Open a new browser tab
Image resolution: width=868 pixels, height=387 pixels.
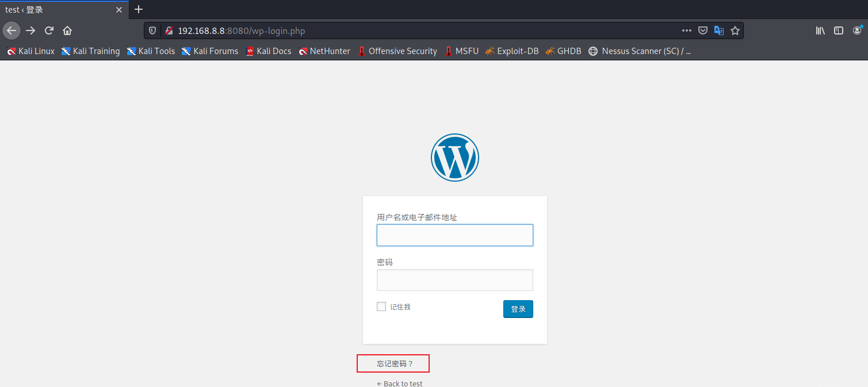(x=139, y=9)
